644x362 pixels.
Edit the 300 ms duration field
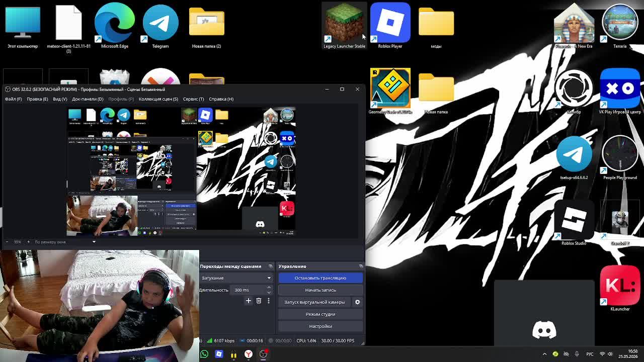coord(249,290)
